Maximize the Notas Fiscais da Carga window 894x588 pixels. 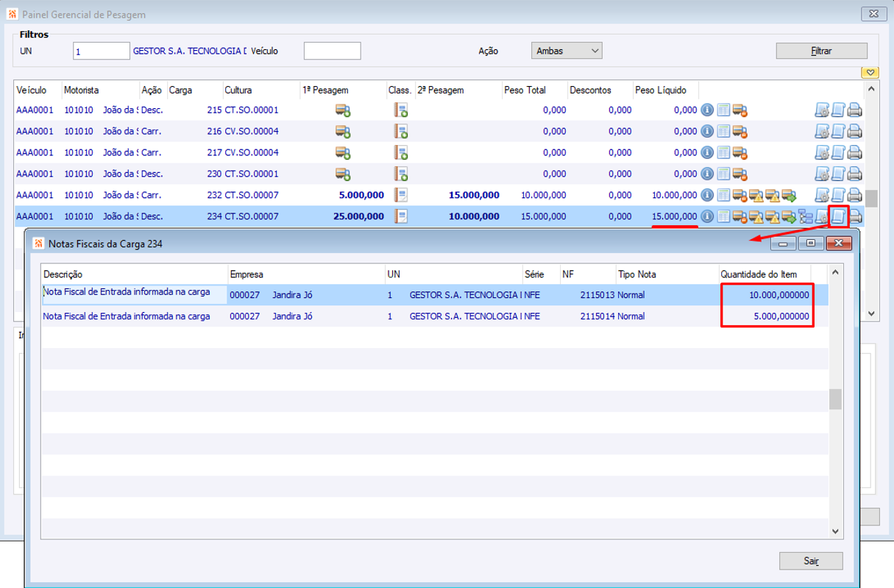click(811, 243)
